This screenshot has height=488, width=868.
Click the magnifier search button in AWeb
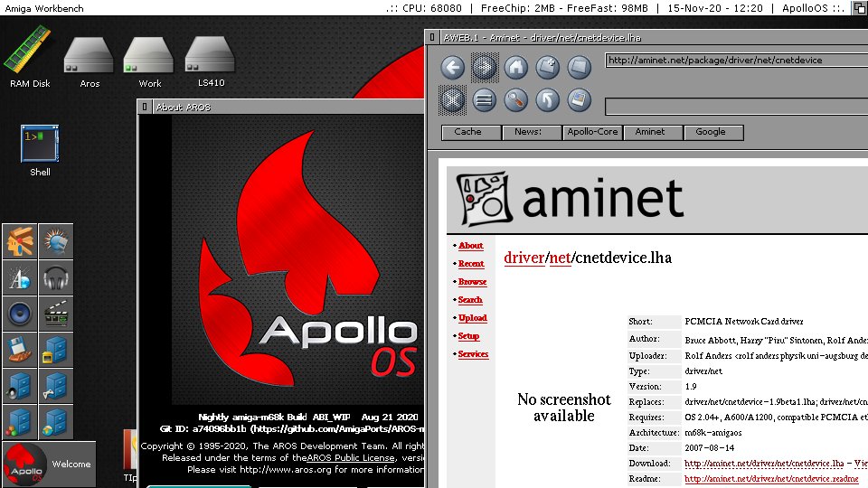(516, 100)
